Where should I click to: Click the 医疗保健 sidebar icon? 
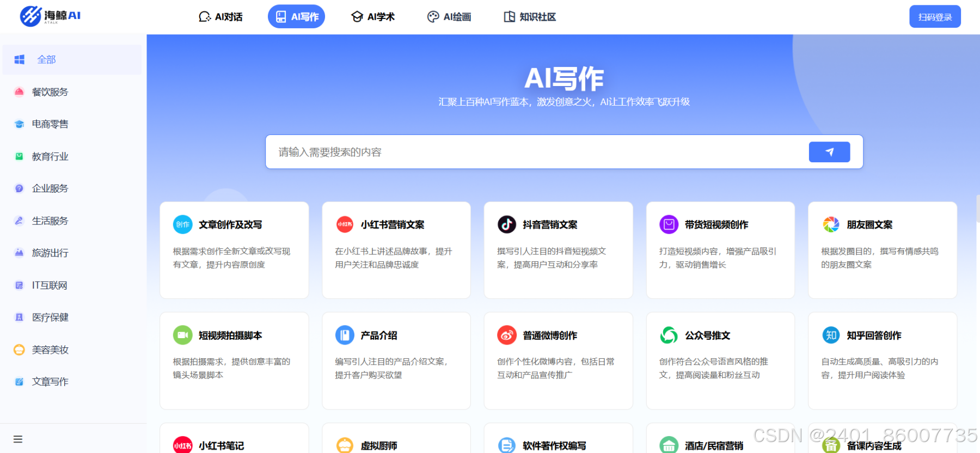coord(19,317)
